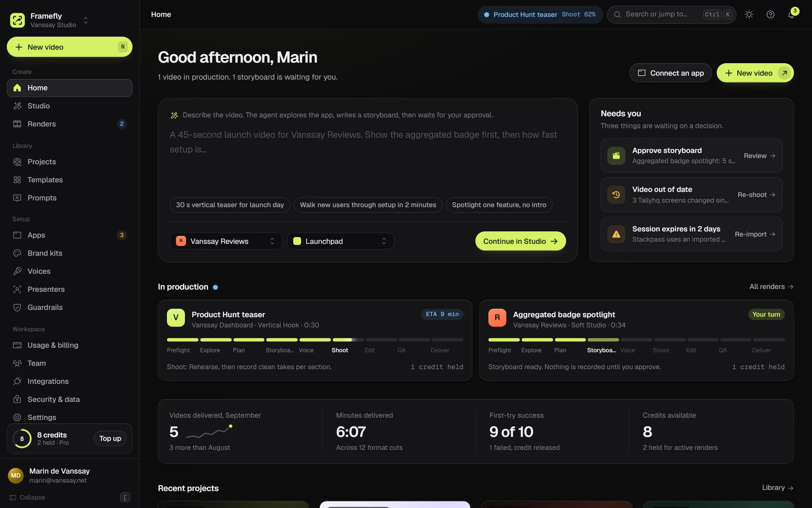The image size is (812, 508).
Task: Select 'Spotlight one feature, no intro' chip
Action: point(499,205)
